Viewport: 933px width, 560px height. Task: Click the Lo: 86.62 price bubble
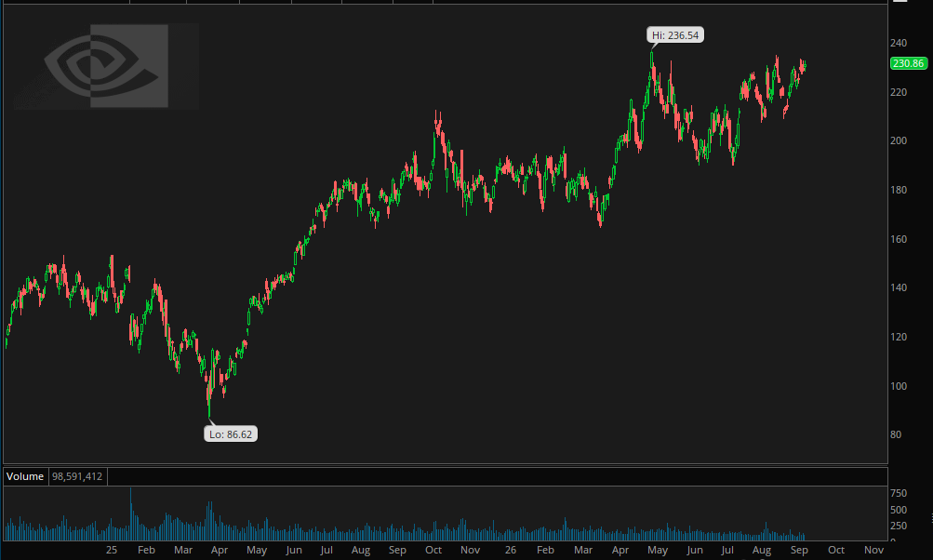231,433
